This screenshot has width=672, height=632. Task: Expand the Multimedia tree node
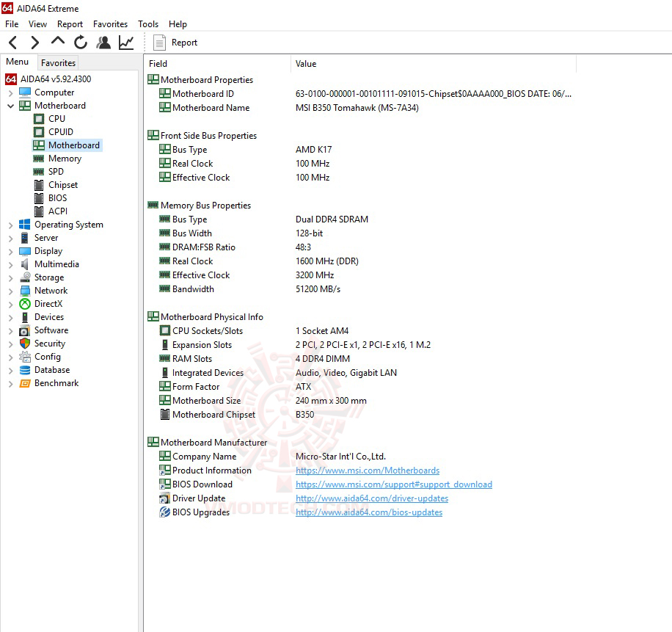coord(11,264)
